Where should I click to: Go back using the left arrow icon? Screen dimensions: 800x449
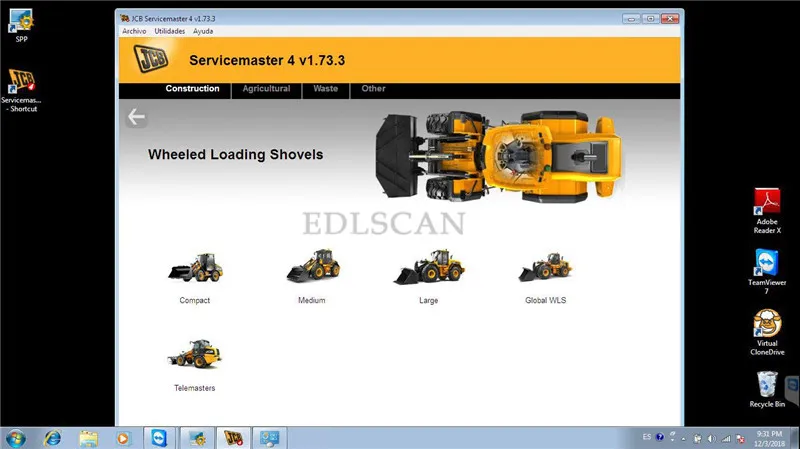tap(136, 117)
